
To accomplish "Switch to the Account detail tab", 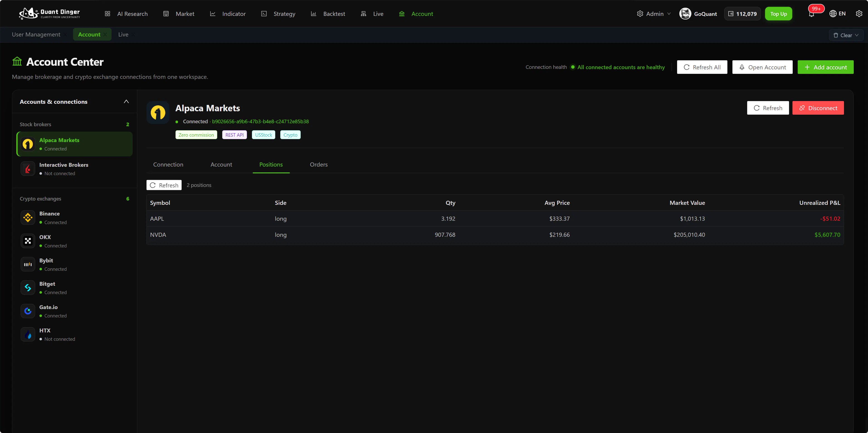I will click(x=221, y=165).
